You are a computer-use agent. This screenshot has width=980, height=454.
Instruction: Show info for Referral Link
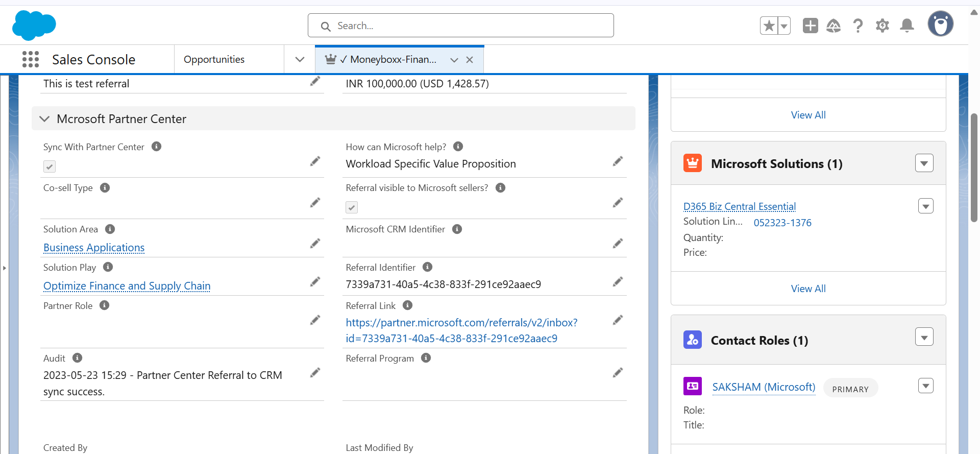408,305
